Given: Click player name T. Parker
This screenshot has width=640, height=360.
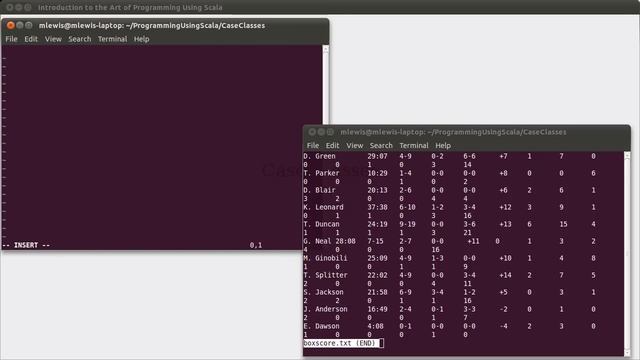Looking at the screenshot, I should coord(322,173).
